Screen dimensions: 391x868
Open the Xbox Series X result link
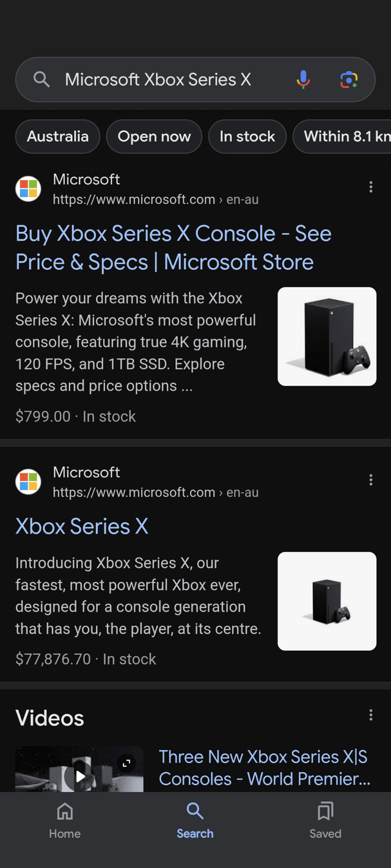coord(82,526)
